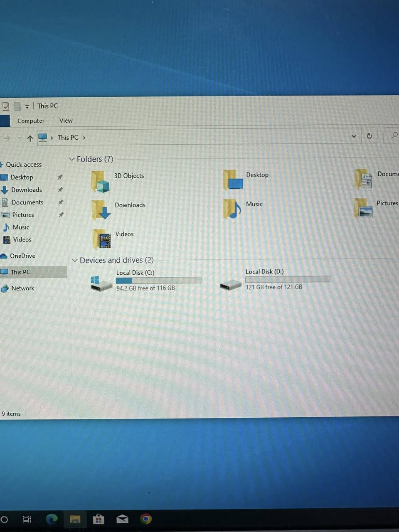Open the 3D Objects folder icon
Screen dimensions: 399x532
100,182
